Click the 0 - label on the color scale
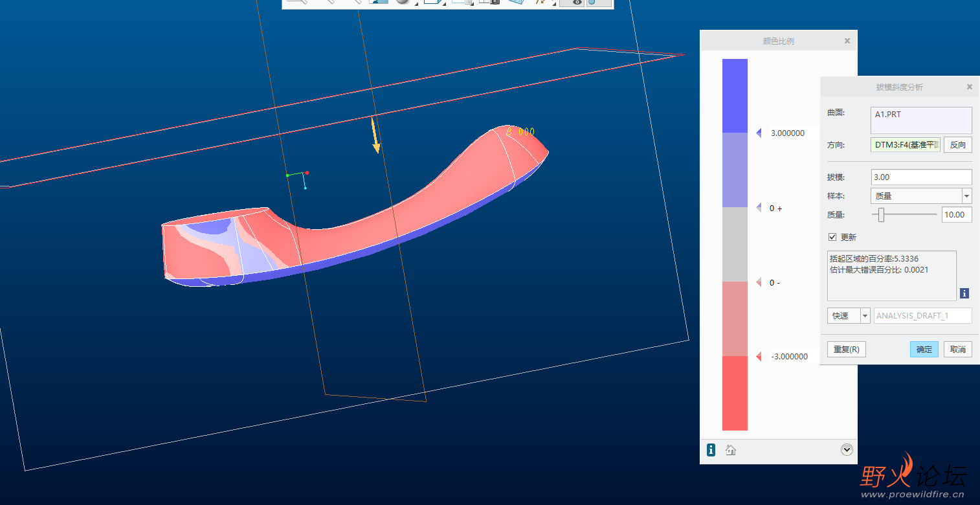 pos(775,283)
